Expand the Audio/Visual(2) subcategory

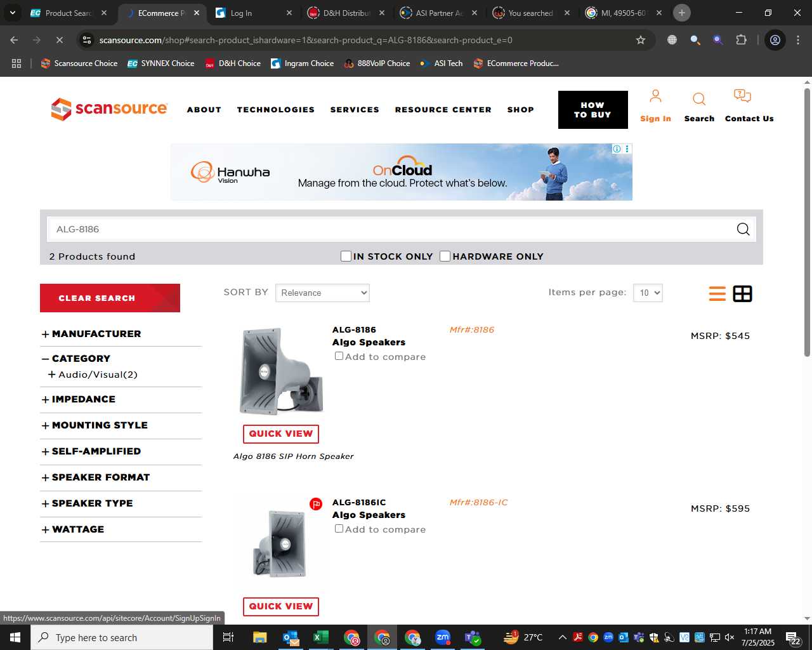point(93,375)
